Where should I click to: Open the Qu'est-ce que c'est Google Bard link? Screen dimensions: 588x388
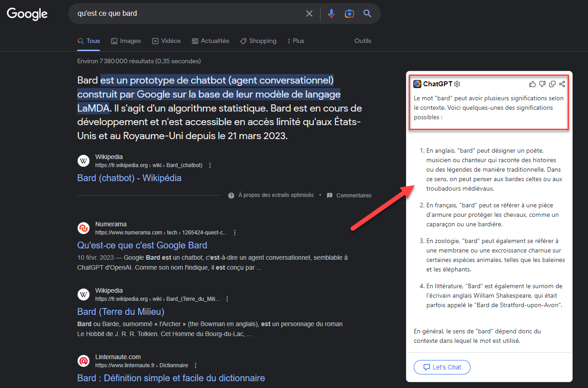pyautogui.click(x=142, y=245)
